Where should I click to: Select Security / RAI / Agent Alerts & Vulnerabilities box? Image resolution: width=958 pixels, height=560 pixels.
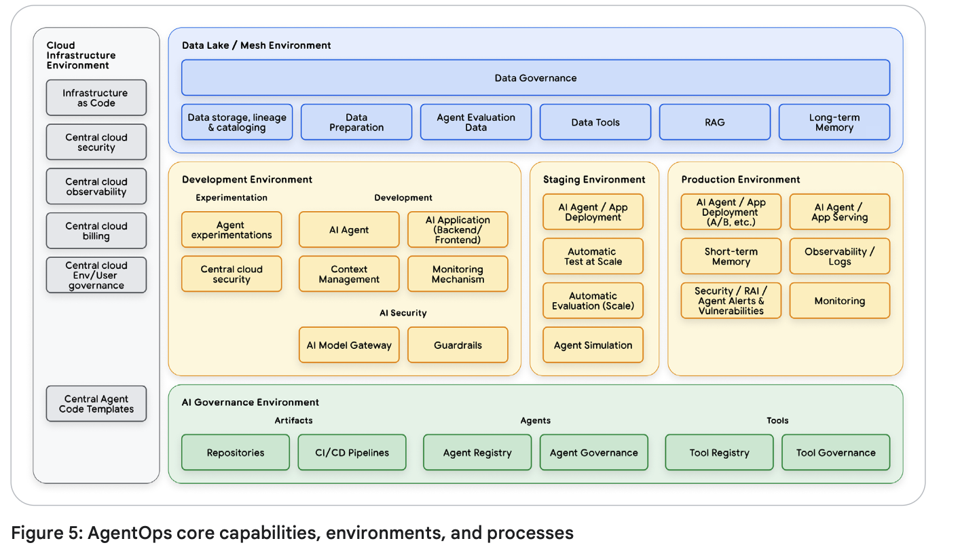731,301
